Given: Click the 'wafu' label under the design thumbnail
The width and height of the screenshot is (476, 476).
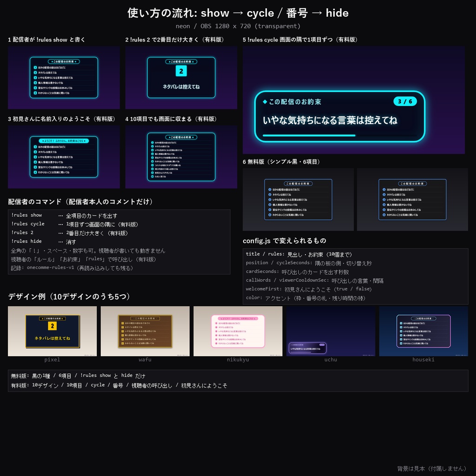Looking at the screenshot, I should [145, 359].
